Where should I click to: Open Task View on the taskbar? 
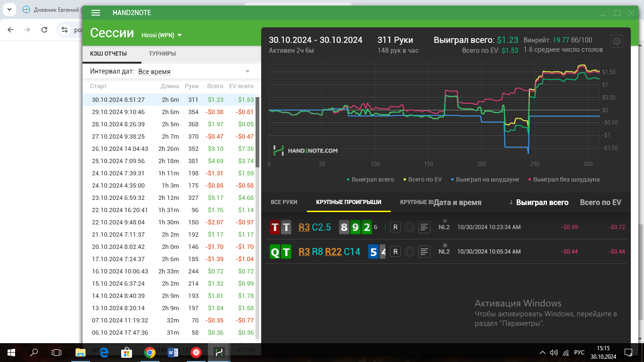(57, 352)
